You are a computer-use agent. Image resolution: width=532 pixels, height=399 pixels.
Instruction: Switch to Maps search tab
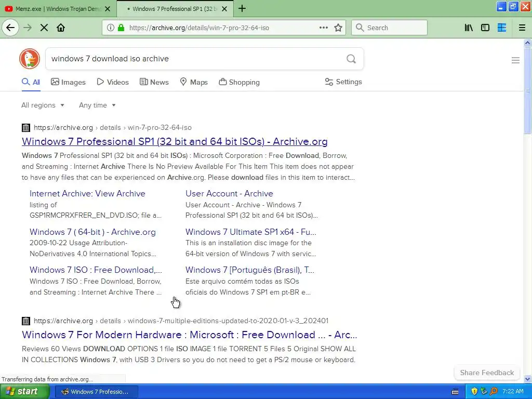click(194, 82)
